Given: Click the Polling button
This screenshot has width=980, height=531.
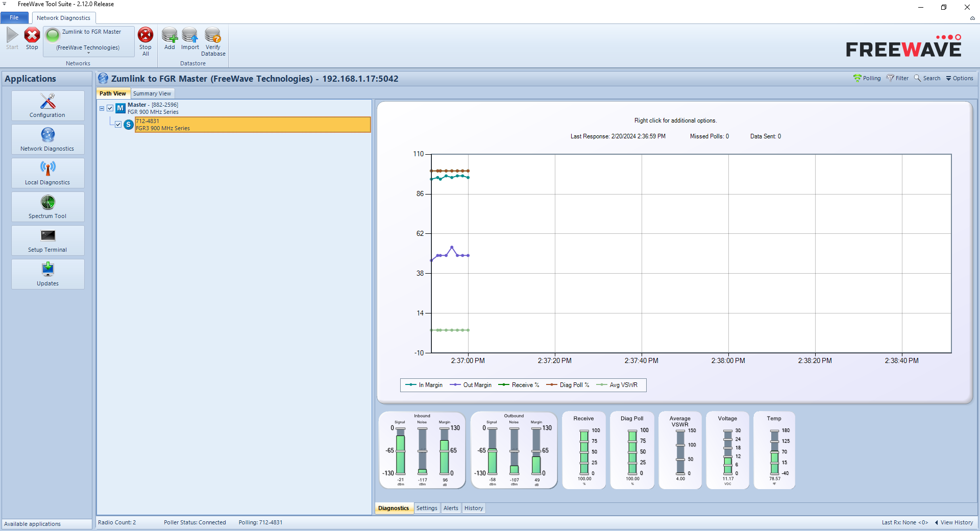Looking at the screenshot, I should [867, 78].
